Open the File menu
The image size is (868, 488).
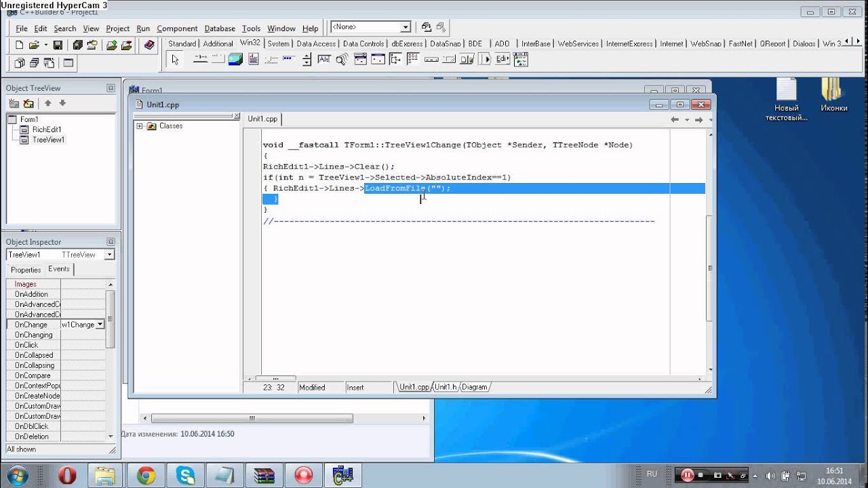click(22, 28)
